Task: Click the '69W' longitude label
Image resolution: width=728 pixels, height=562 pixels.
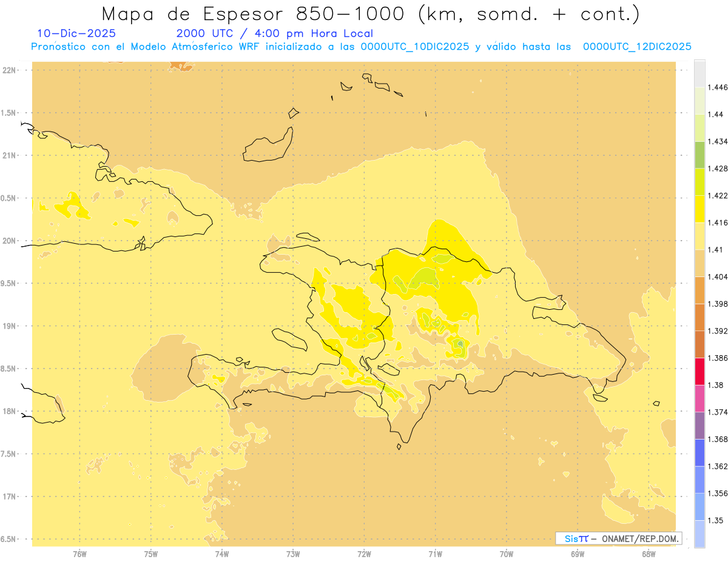Action: [578, 554]
